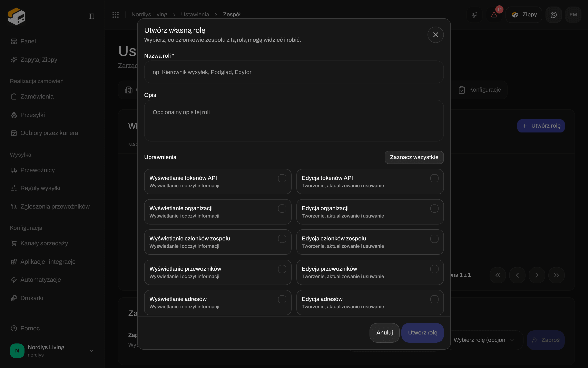Open alerts warning icon with badge 12

click(x=494, y=15)
